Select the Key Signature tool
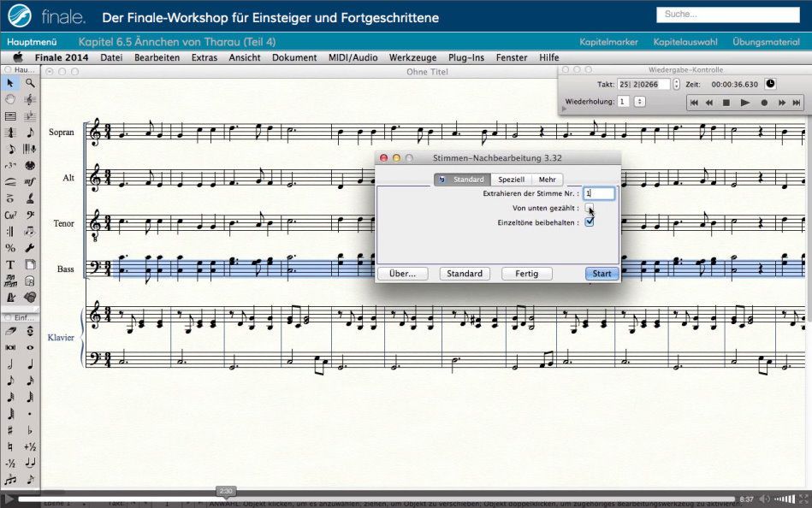This screenshot has height=508, width=812. pos(30,116)
